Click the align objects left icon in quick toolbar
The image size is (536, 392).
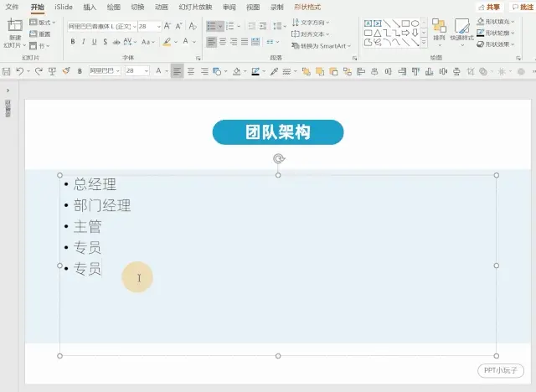tap(361, 71)
